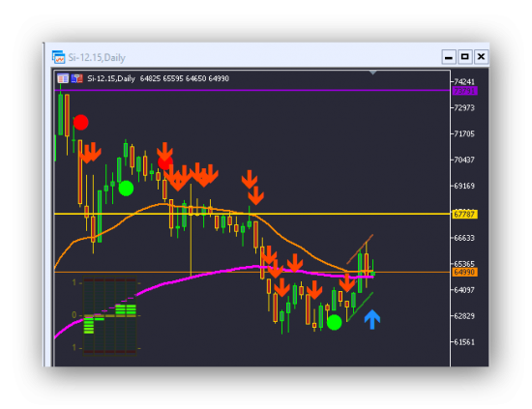Close the Si-12.15 Daily chart
Viewport: 532px width, 409px height.
point(481,57)
